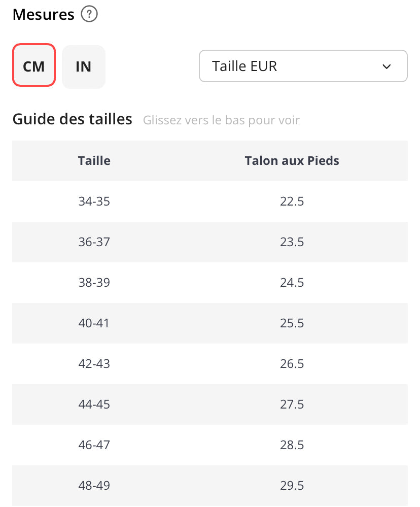
Task: Click the Taille column header
Action: point(94,160)
